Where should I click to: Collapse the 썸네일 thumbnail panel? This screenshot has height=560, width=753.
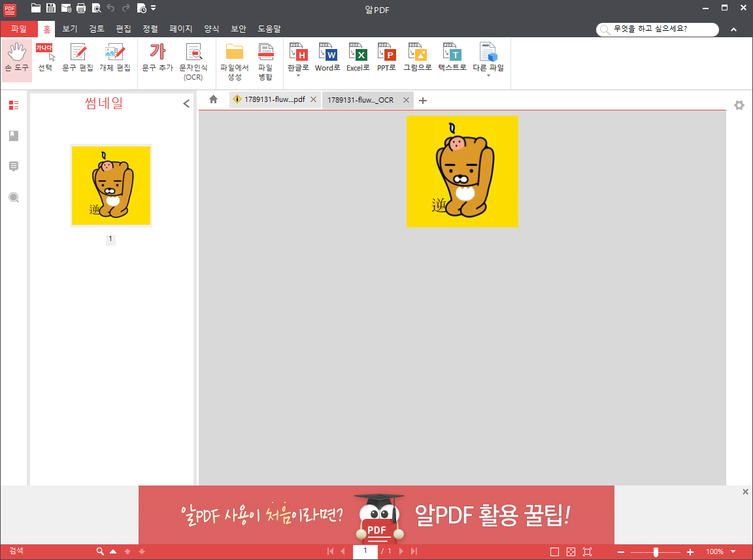186,103
